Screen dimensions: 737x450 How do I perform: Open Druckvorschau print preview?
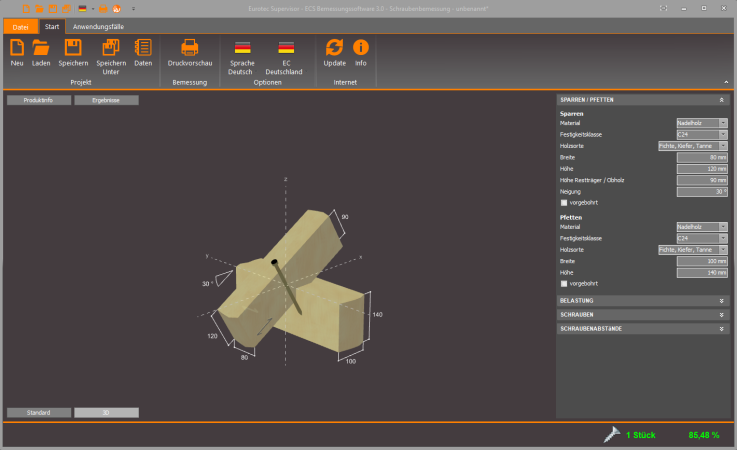click(x=190, y=48)
